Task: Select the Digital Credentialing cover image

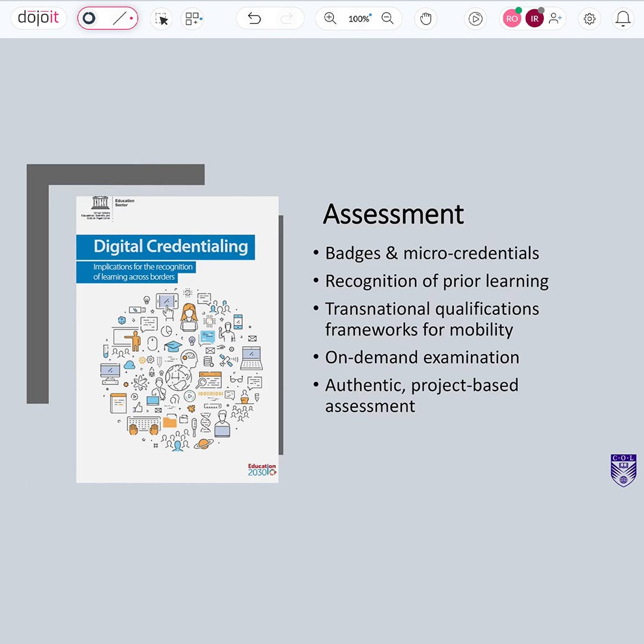Action: [178, 339]
